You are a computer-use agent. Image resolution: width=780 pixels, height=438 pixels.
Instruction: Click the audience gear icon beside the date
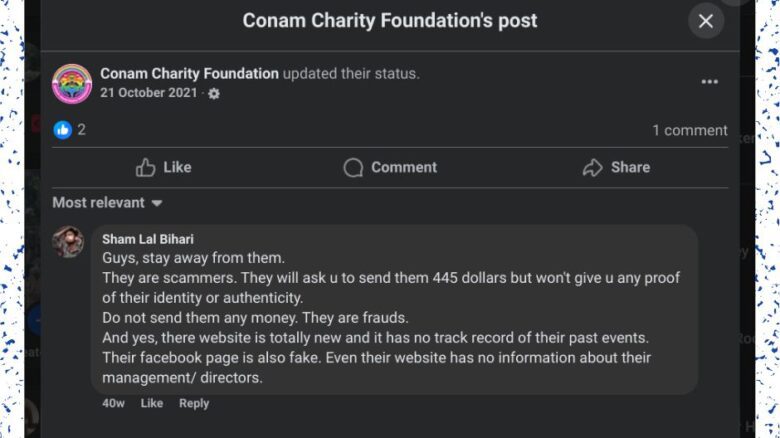pyautogui.click(x=213, y=93)
